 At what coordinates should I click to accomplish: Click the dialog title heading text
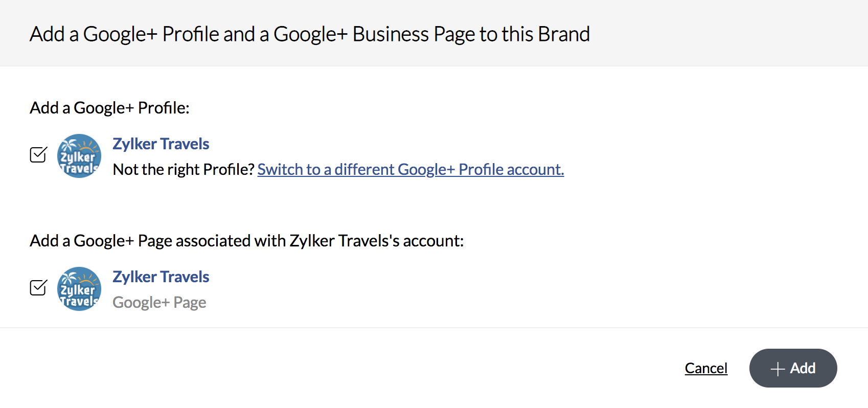click(309, 34)
